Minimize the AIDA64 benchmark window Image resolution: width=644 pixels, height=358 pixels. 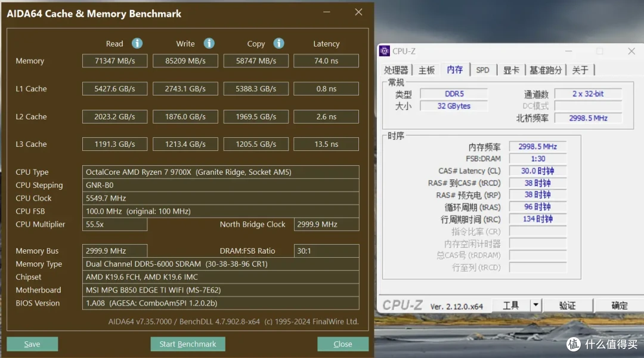pos(327,13)
